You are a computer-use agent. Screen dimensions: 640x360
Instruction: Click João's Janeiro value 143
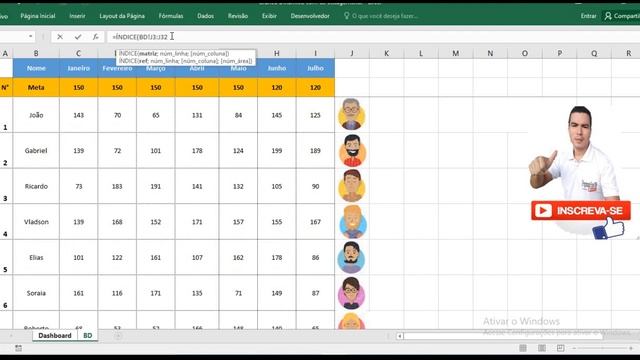pyautogui.click(x=78, y=115)
